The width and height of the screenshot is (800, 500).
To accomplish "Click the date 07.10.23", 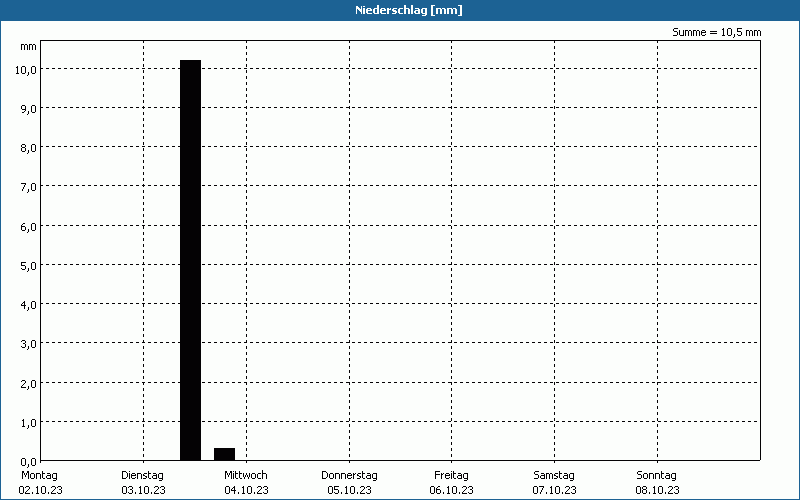I will click(555, 490).
